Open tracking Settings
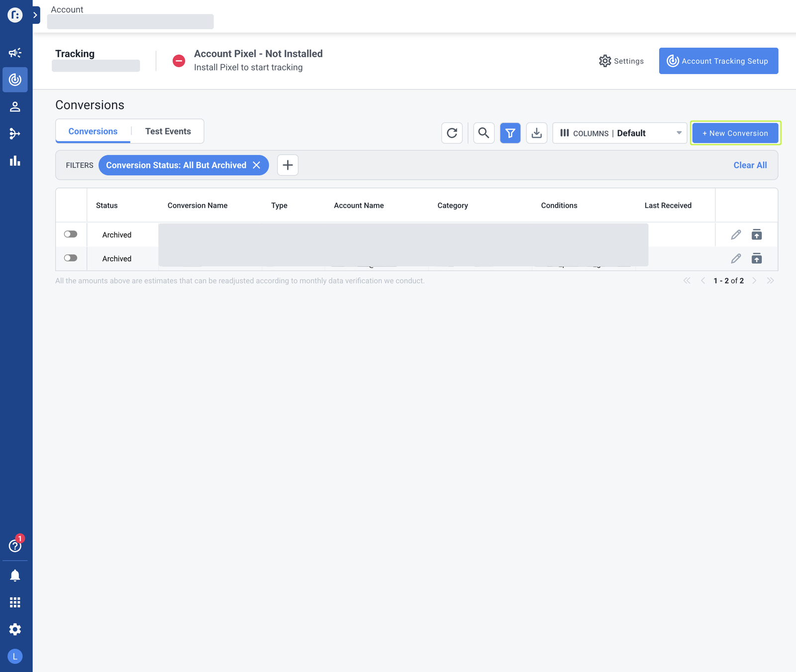 (621, 61)
